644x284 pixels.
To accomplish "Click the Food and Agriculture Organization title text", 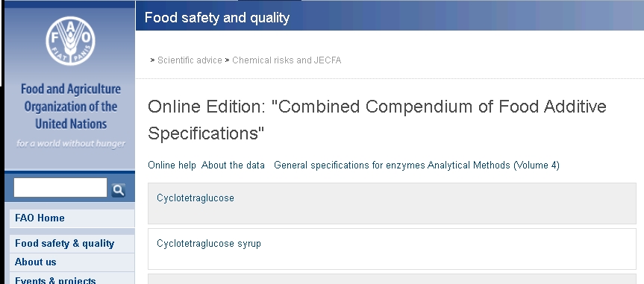I will point(71,107).
